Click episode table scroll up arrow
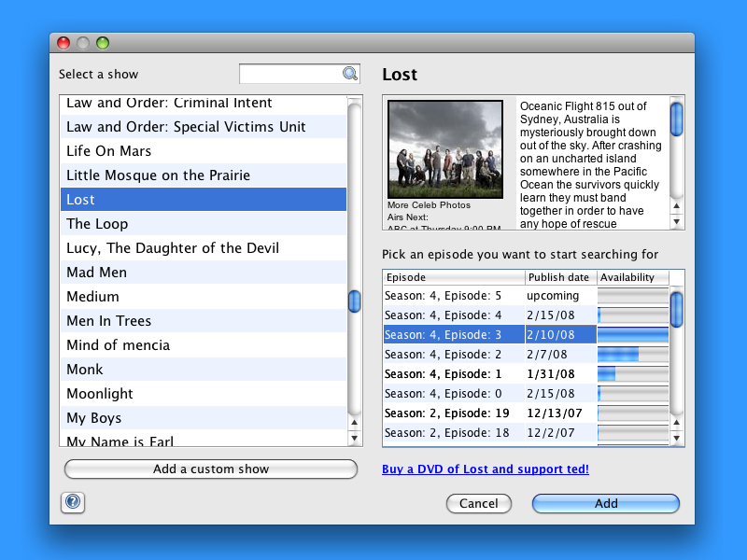Viewport: 747px width, 560px height. (x=676, y=423)
